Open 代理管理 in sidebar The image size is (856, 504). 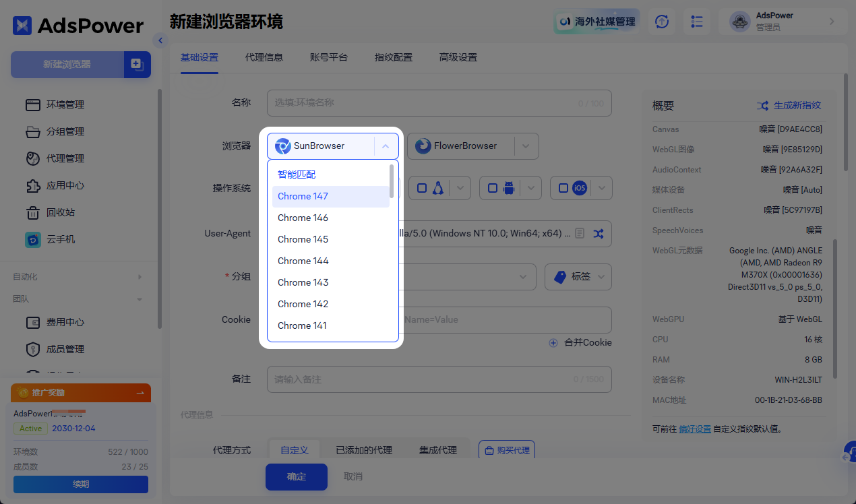click(65, 158)
